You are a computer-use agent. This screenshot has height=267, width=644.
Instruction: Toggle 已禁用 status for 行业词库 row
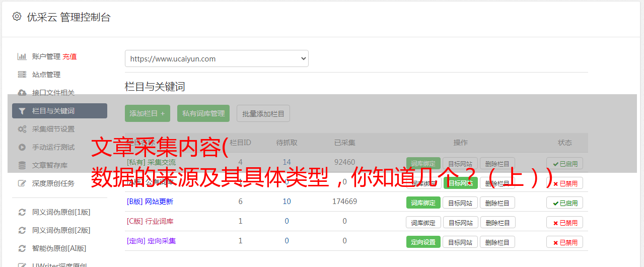pyautogui.click(x=564, y=222)
